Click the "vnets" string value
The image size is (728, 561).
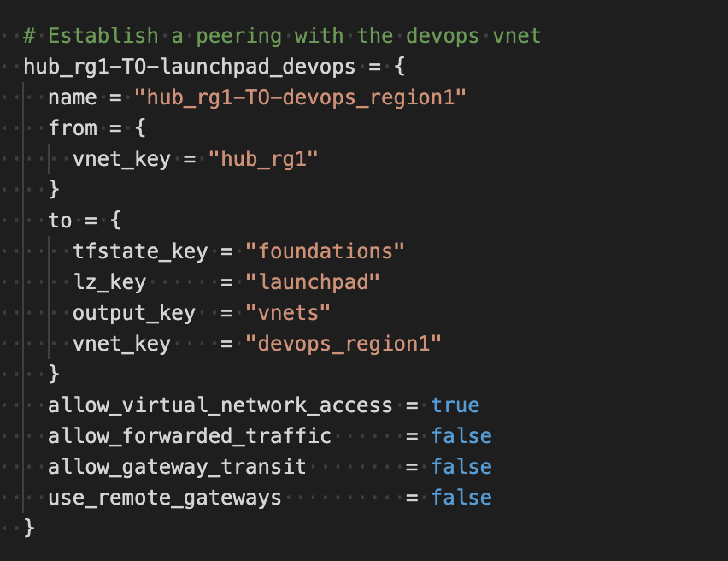tap(288, 313)
